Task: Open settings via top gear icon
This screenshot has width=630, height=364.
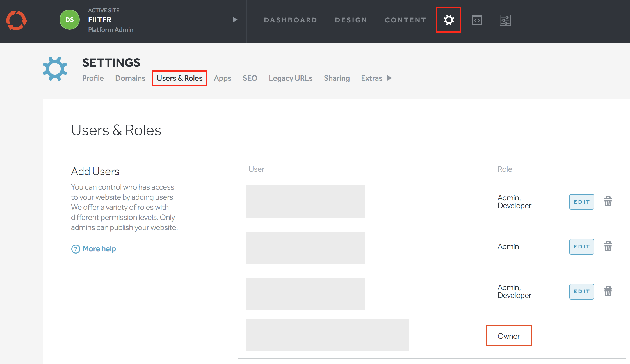Action: (x=448, y=20)
